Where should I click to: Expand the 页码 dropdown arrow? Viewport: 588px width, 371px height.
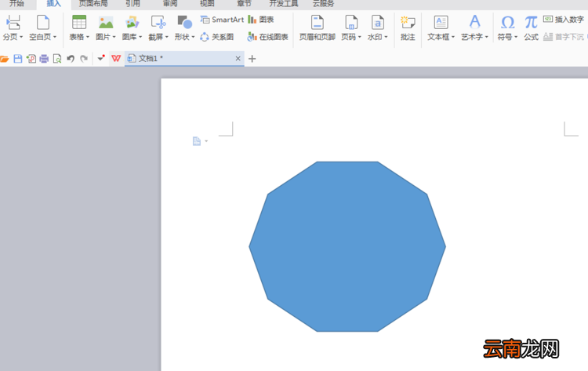(x=360, y=37)
